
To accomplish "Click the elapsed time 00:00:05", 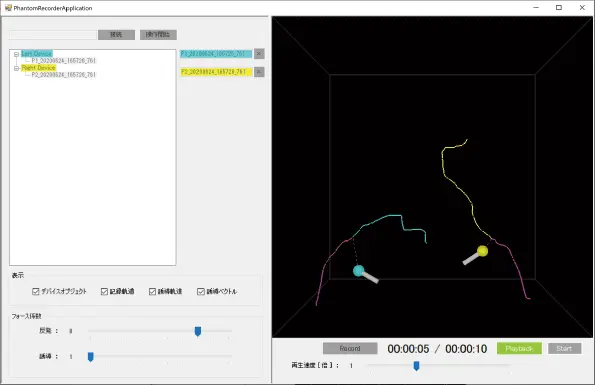I will (x=408, y=349).
